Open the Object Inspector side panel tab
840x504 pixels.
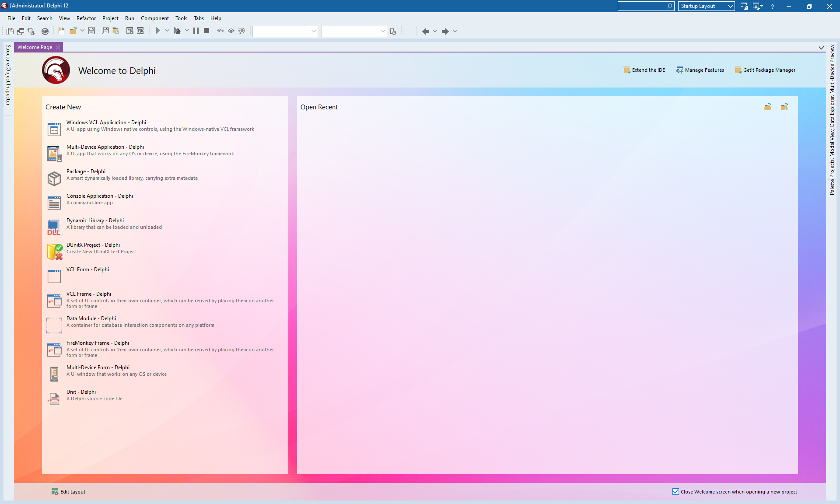pyautogui.click(x=8, y=86)
